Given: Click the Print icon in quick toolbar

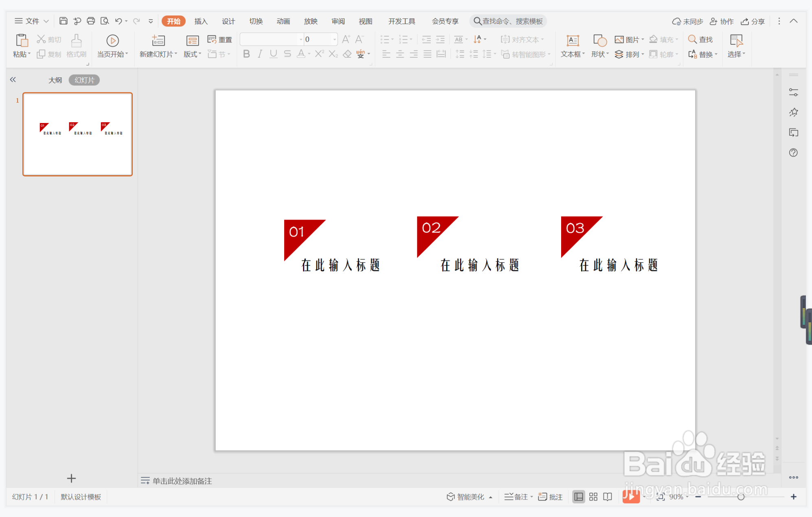Looking at the screenshot, I should [91, 21].
